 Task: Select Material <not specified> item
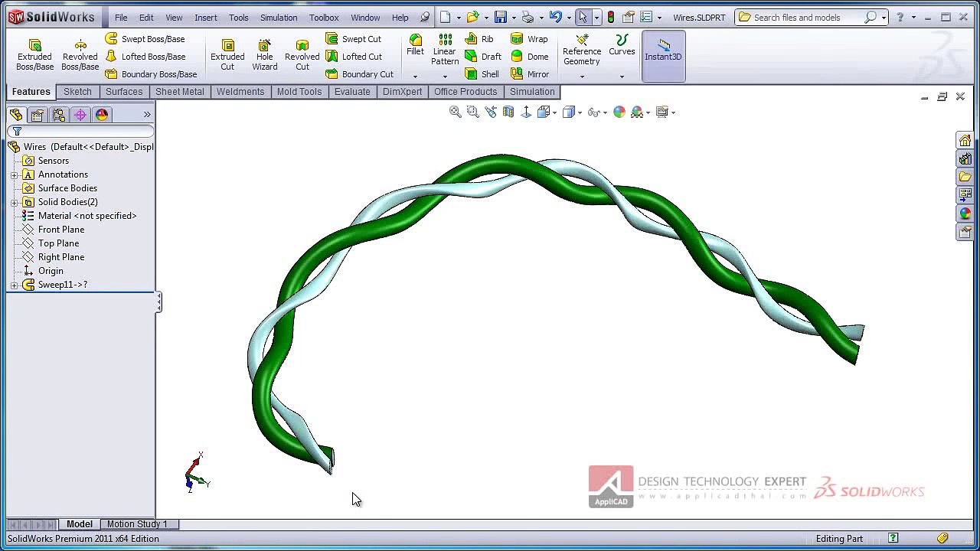pos(87,216)
